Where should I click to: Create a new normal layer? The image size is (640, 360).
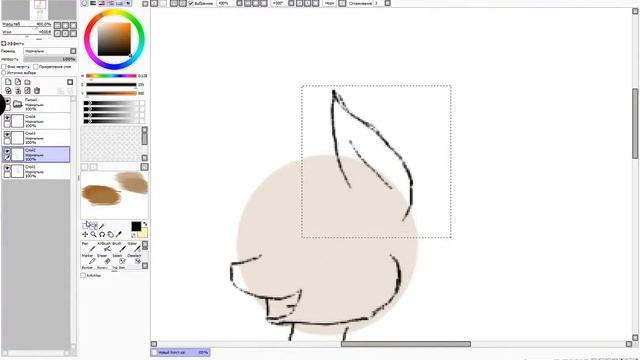[8, 82]
